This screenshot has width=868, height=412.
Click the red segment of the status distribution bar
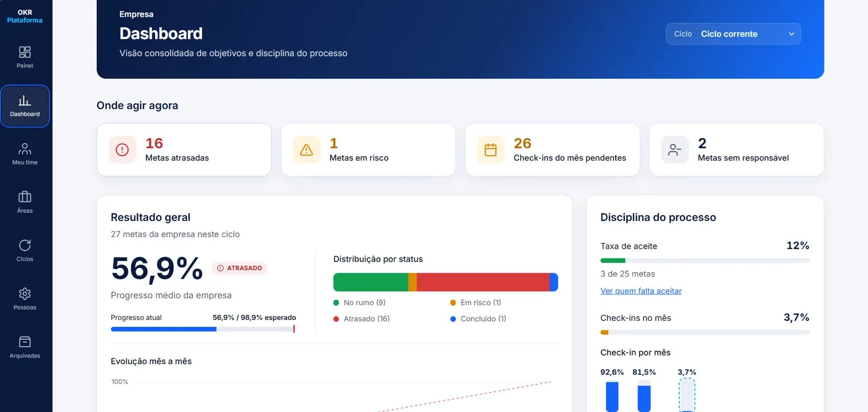[x=483, y=282]
